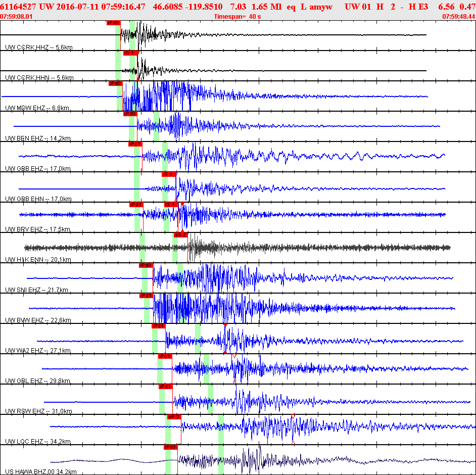Click the start time 07:59:08.01 label
Viewport: 476px width, 475px height.
pos(16,17)
